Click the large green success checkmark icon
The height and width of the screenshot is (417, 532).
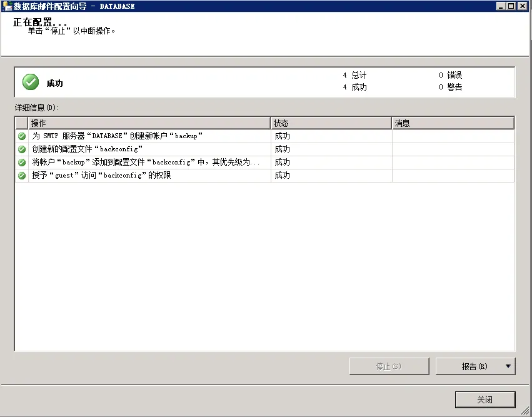31,82
